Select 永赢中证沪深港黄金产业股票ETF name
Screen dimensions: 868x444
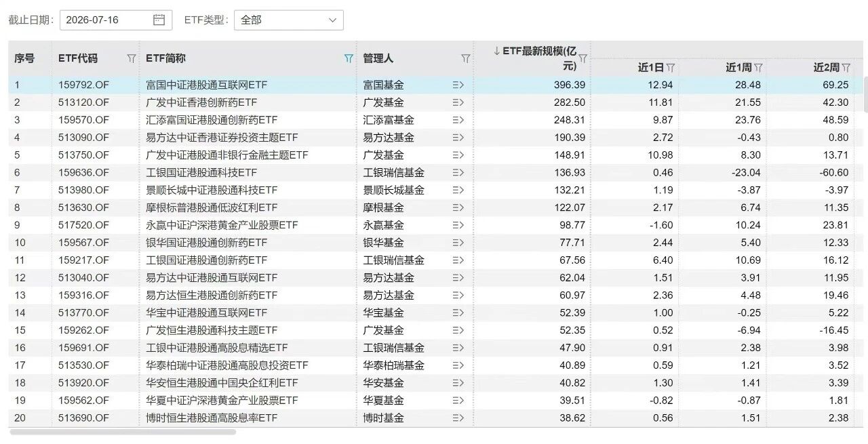tap(222, 225)
